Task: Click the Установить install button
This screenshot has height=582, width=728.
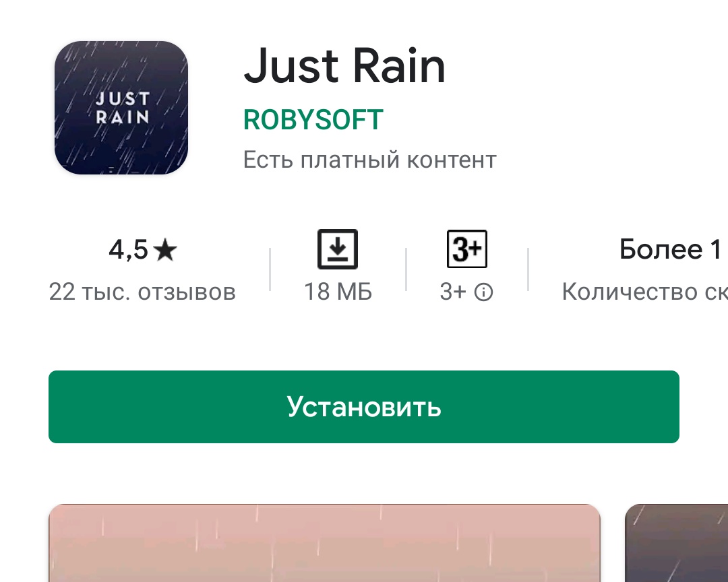Action: (364, 407)
